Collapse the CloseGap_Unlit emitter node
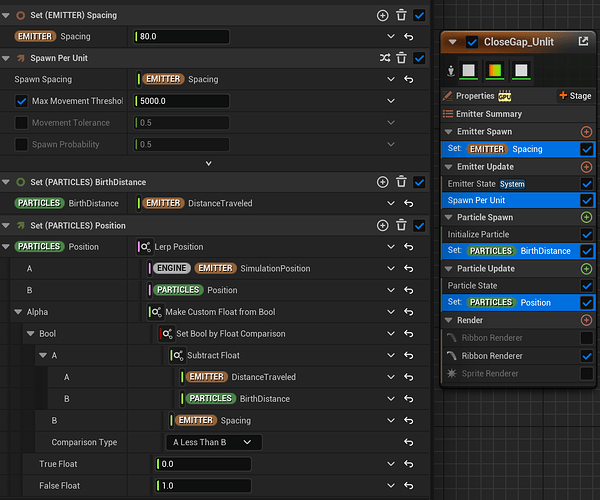Image resolution: width=600 pixels, height=500 pixels. 452,42
